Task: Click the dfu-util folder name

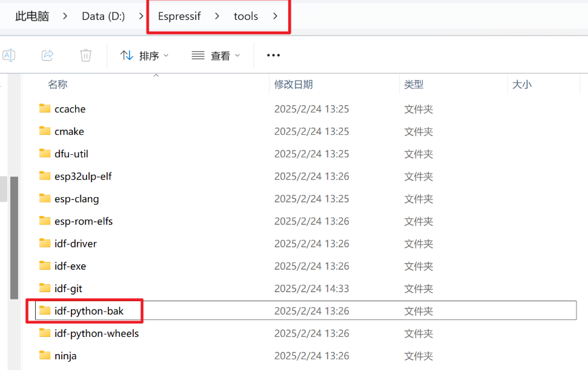Action: tap(71, 154)
